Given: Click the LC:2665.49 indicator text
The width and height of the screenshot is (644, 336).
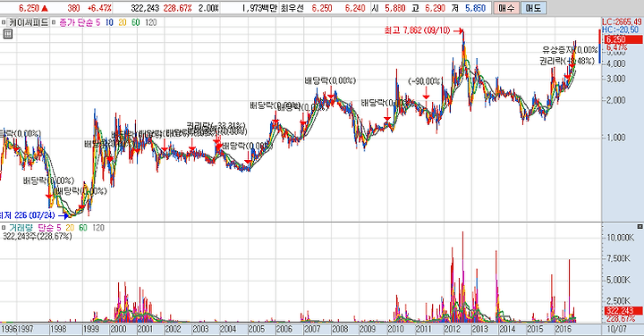Looking at the screenshot, I should coord(623,21).
